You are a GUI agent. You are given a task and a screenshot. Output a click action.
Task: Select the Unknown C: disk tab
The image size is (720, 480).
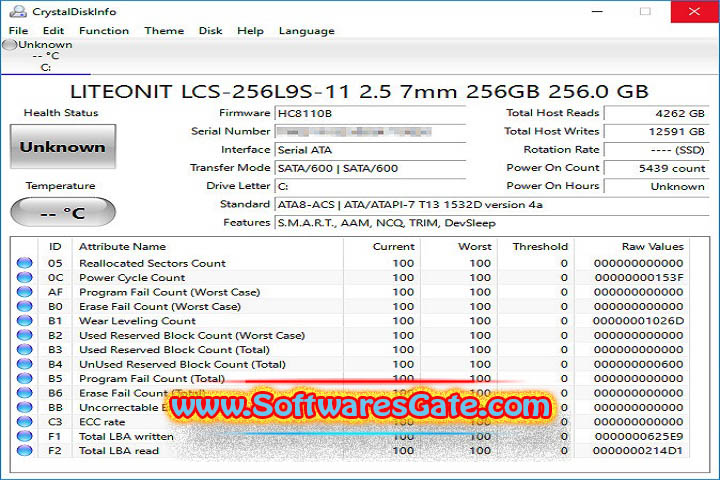pyautogui.click(x=45, y=56)
